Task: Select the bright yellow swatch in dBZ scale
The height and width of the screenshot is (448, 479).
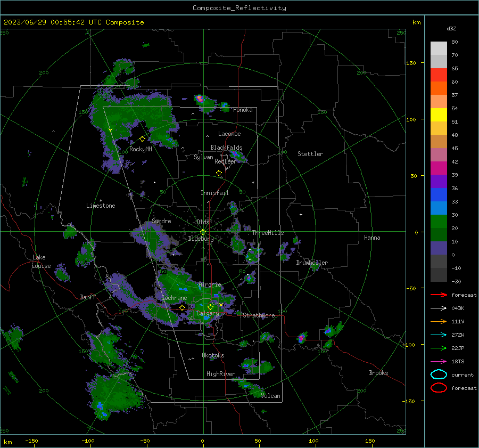Action: pyautogui.click(x=439, y=115)
